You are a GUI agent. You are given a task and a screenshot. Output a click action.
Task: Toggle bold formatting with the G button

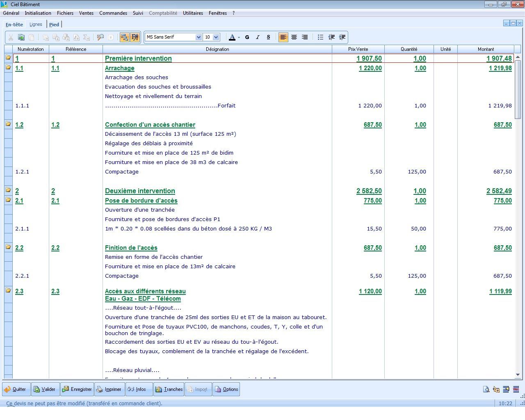click(247, 37)
